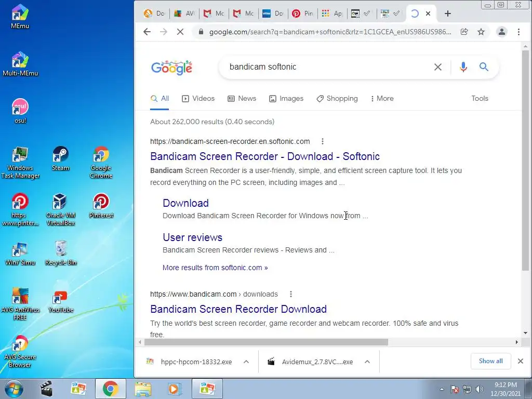
Task: Start voice search with microphone icon
Action: pos(463,67)
